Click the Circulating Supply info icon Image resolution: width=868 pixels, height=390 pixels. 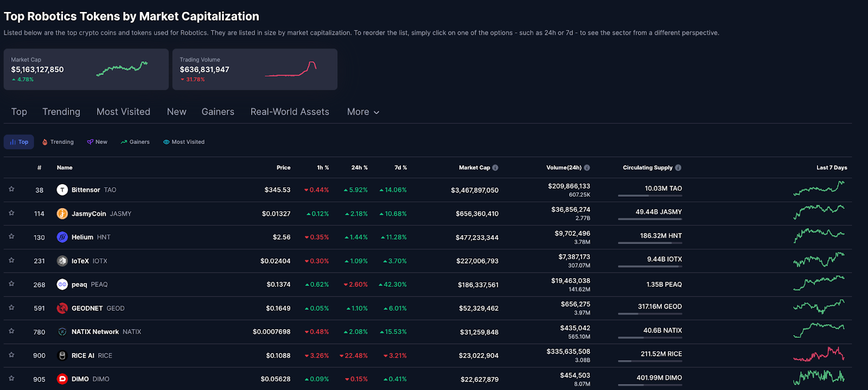(678, 168)
